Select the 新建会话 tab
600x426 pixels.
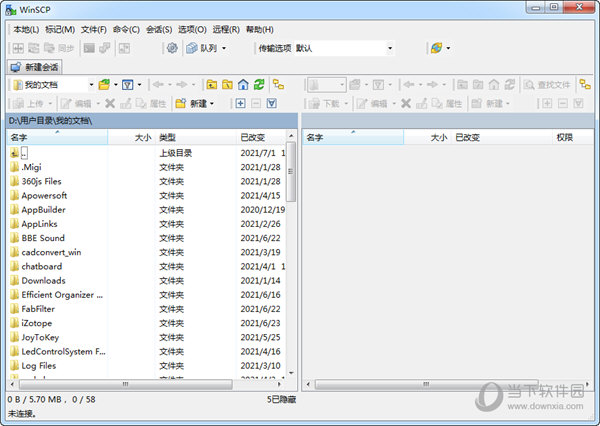tap(34, 67)
